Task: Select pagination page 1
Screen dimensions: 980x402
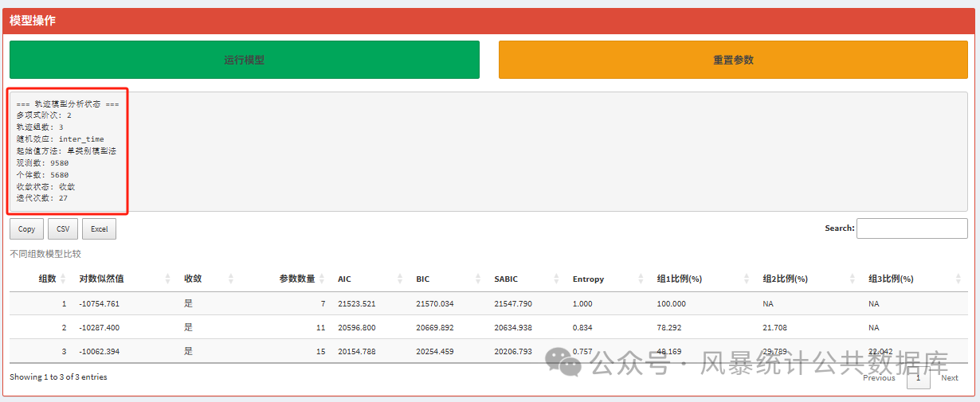Action: (919, 378)
